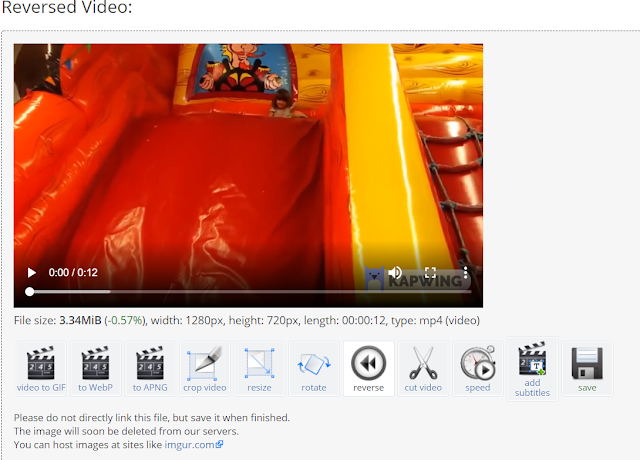This screenshot has height=460, width=640.
Task: Enter fullscreen video mode
Action: tap(430, 272)
